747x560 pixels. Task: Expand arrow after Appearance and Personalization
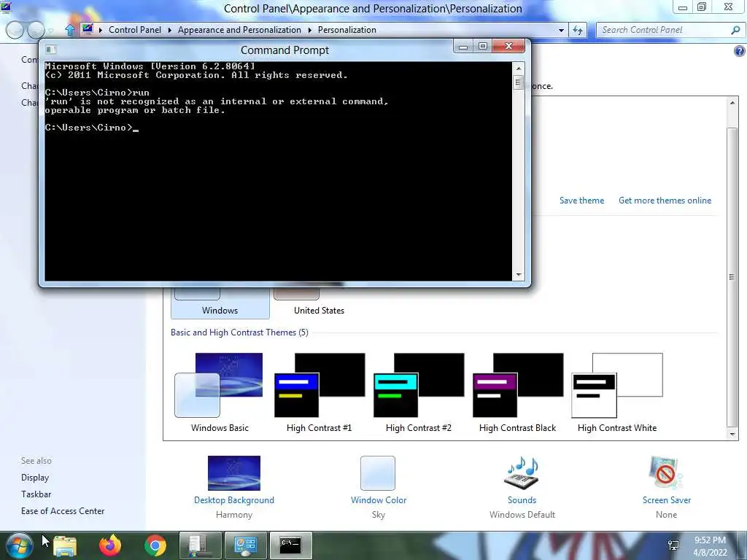pyautogui.click(x=309, y=30)
